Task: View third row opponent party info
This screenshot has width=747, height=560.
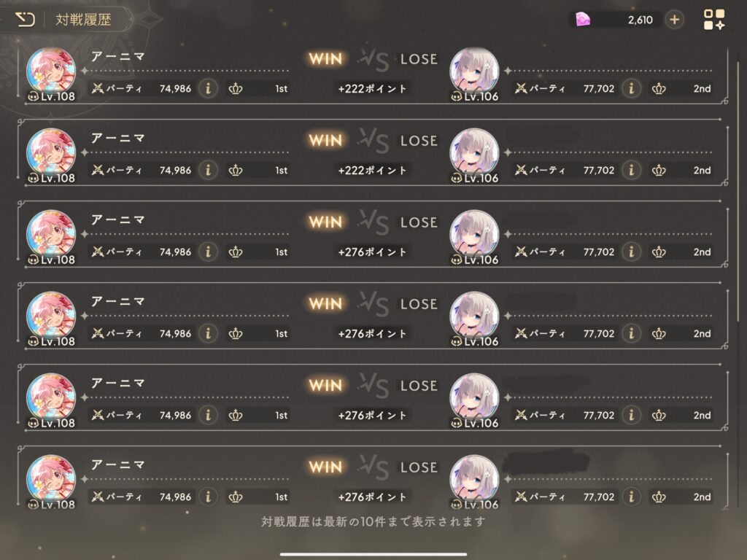Action: click(x=631, y=252)
